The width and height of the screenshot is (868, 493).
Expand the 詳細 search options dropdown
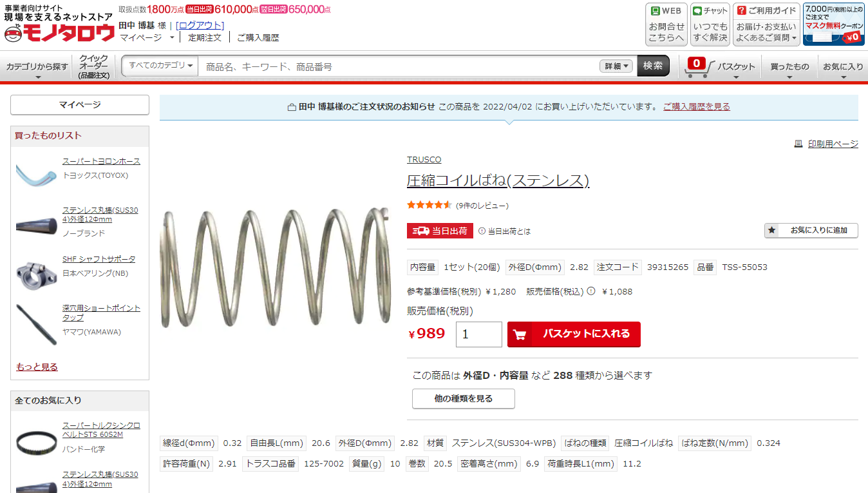pos(617,66)
